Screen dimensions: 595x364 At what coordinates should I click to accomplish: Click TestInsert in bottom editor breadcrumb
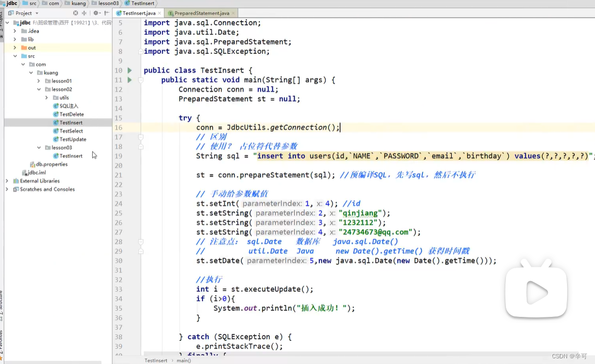click(x=155, y=360)
